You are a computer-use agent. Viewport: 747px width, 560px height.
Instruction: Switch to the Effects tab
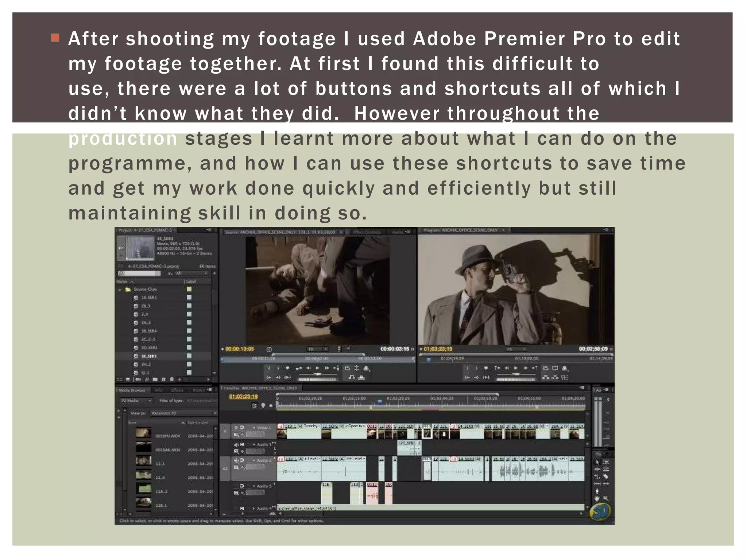pyautogui.click(x=177, y=390)
